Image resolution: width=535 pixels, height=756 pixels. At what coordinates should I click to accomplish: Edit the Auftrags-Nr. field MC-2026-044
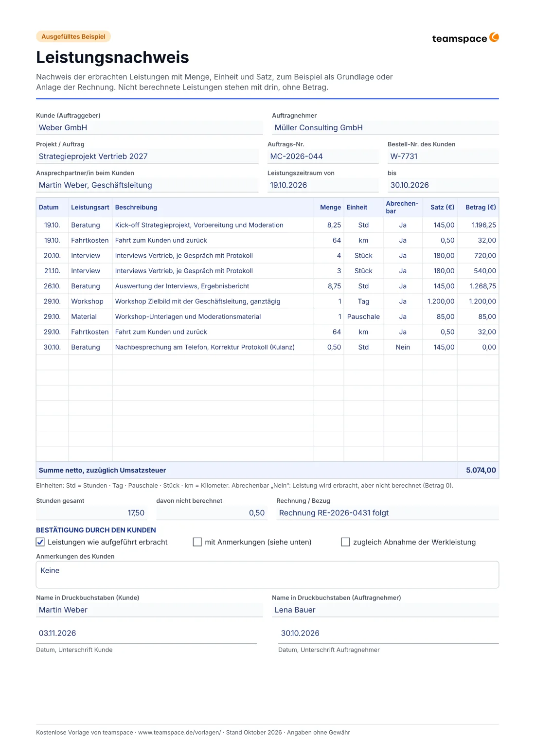[323, 157]
